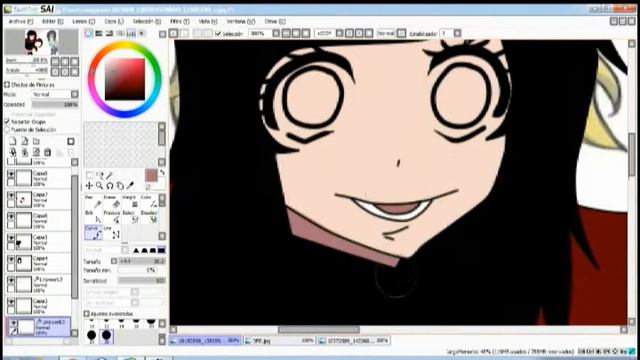
Task: Choose the linework Line tool
Action: tap(111, 232)
